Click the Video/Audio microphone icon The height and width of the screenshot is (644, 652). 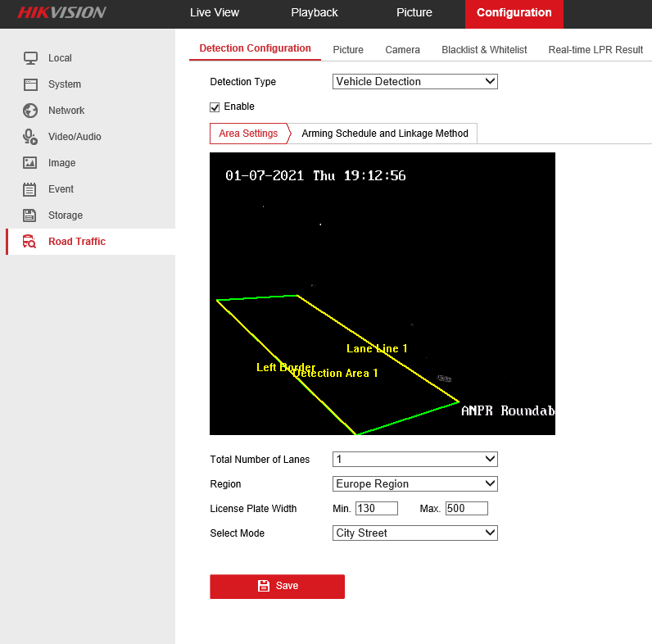point(30,137)
